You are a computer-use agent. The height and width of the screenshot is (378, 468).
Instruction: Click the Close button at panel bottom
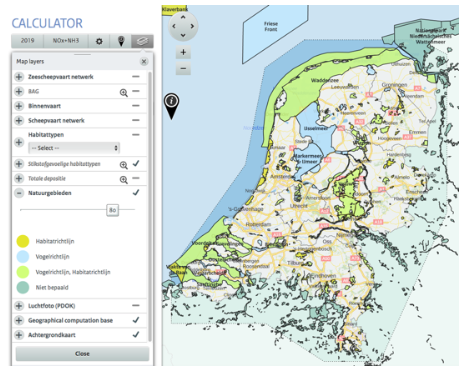(x=82, y=354)
